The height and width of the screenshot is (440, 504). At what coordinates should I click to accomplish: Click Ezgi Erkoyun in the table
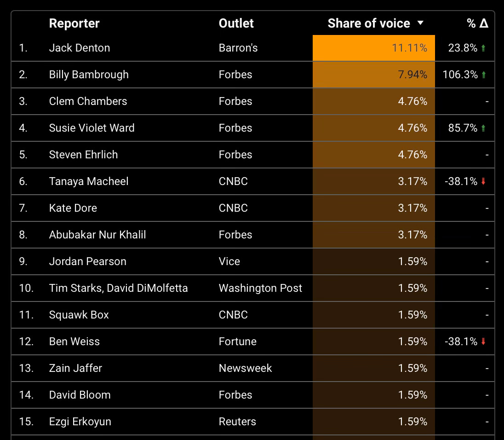80,422
